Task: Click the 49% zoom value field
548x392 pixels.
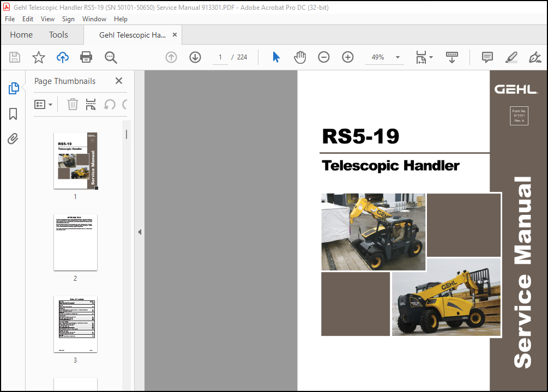Action: click(378, 57)
